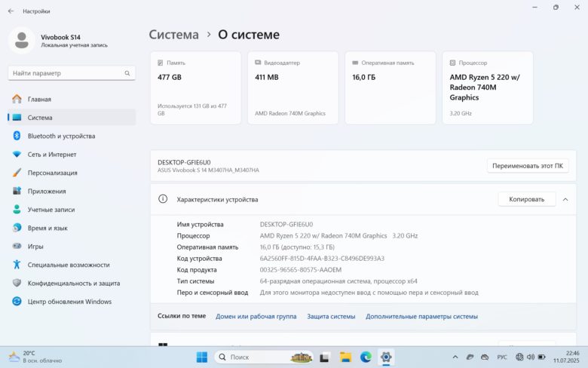Viewport: 588px width, 368px height.
Task: Open the Task View taskbar icon
Action: (x=324, y=357)
